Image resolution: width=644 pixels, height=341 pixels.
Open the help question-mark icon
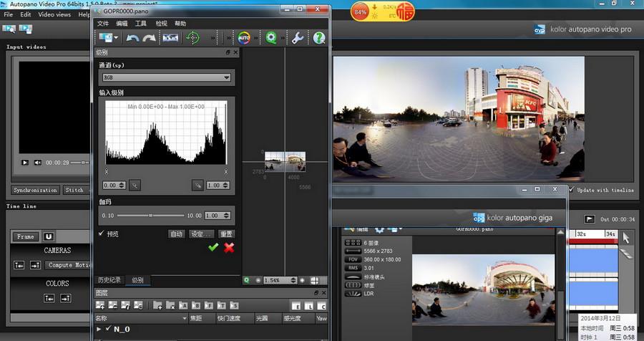(x=319, y=38)
